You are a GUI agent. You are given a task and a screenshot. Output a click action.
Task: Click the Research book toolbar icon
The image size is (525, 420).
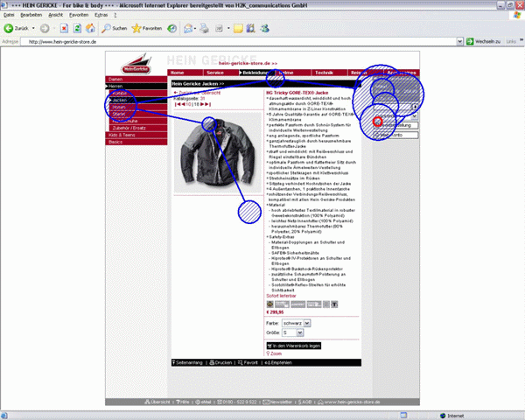pos(251,29)
